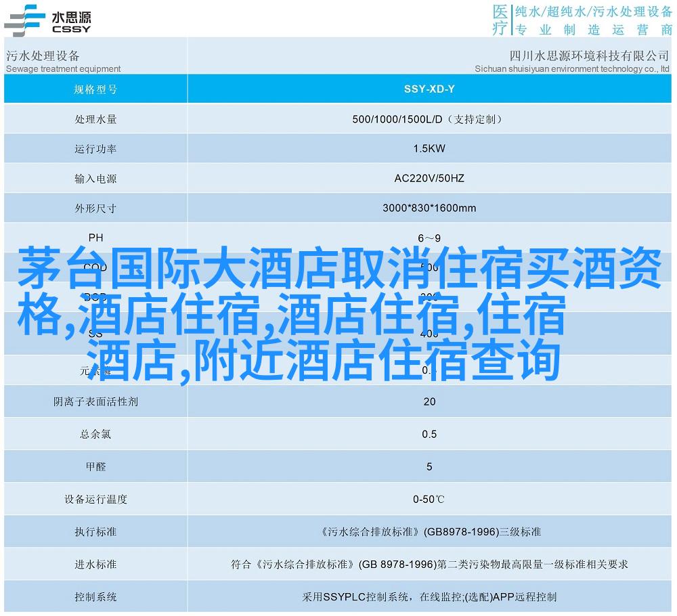Click the 6~9 PH value
The height and width of the screenshot is (616, 677).
[429, 238]
